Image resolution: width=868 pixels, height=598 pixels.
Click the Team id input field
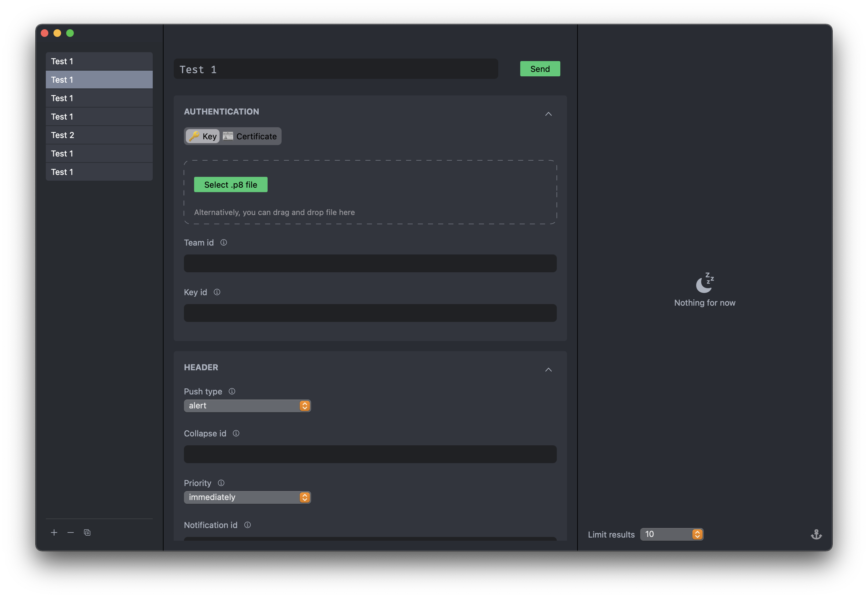pos(370,263)
